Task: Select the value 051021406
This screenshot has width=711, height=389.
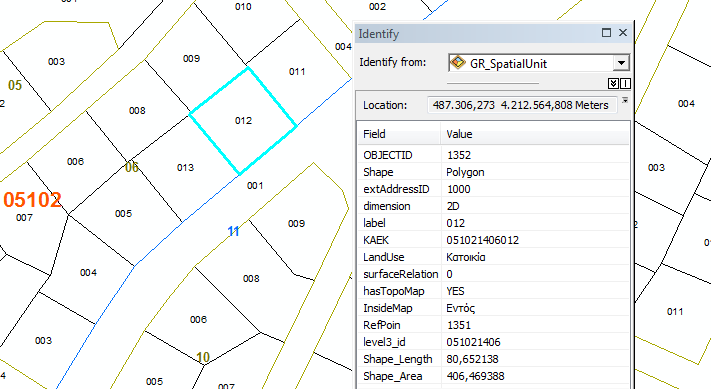Action: pos(473,342)
